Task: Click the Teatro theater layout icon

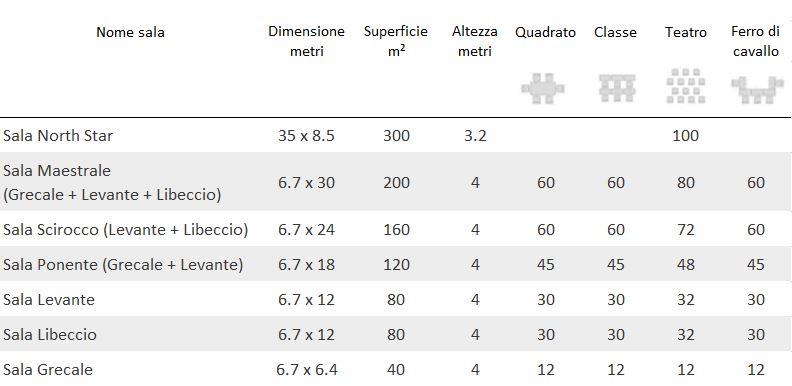Action: pyautogui.click(x=685, y=86)
